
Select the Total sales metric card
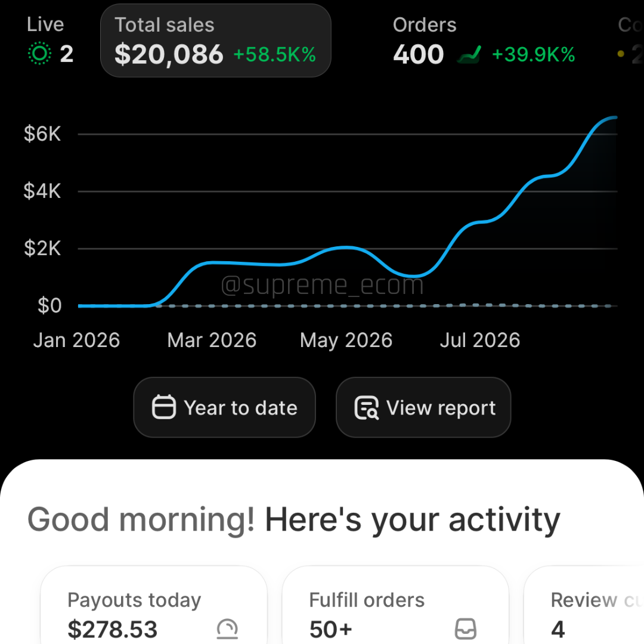(x=216, y=41)
